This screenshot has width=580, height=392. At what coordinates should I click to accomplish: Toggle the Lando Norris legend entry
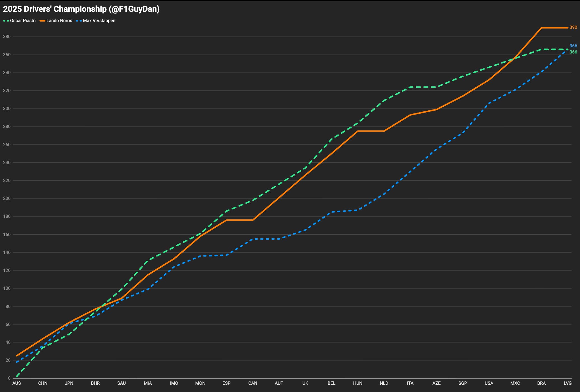pyautogui.click(x=59, y=21)
